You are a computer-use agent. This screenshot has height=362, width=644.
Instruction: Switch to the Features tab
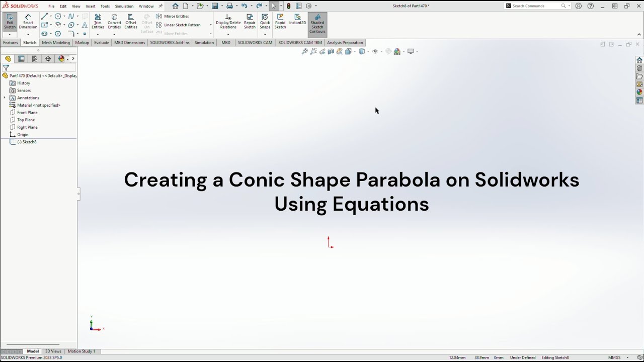point(11,43)
